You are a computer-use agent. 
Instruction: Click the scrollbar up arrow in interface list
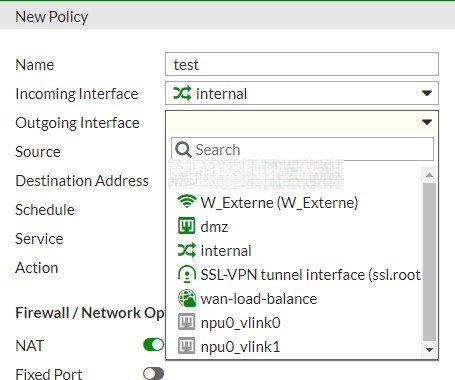click(429, 175)
